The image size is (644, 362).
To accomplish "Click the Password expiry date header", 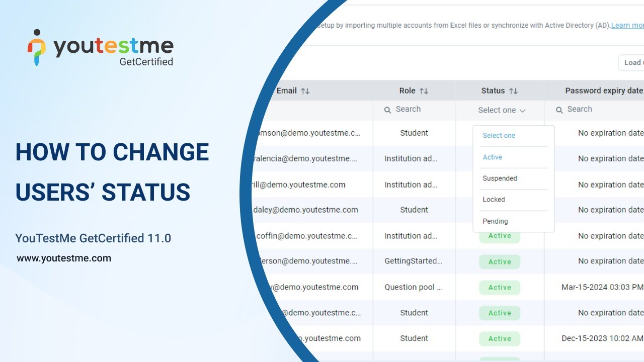I will [x=604, y=90].
